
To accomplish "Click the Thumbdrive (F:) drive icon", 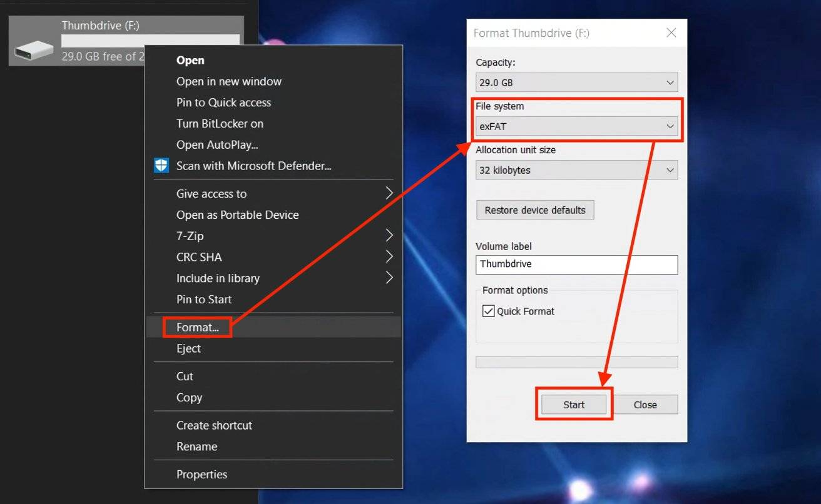I will pyautogui.click(x=34, y=49).
